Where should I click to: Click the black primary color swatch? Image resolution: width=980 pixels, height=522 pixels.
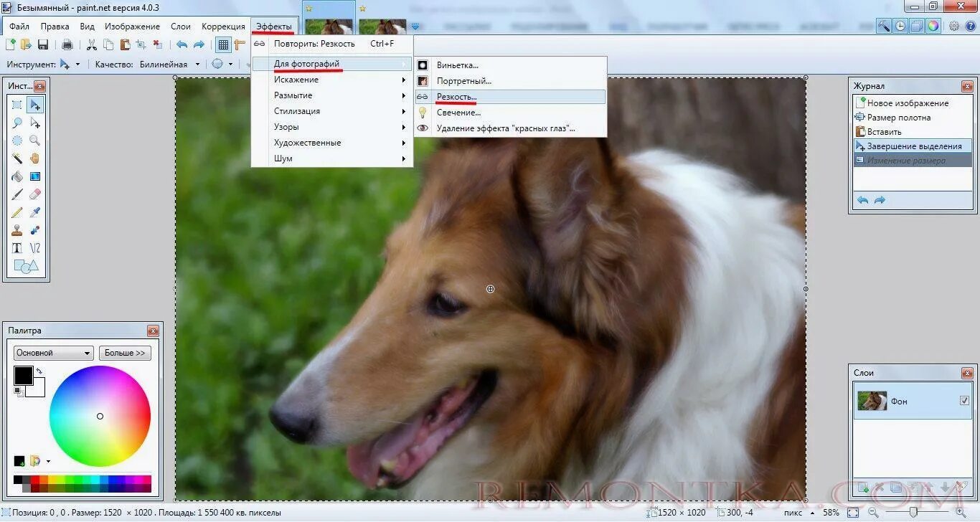(x=23, y=374)
